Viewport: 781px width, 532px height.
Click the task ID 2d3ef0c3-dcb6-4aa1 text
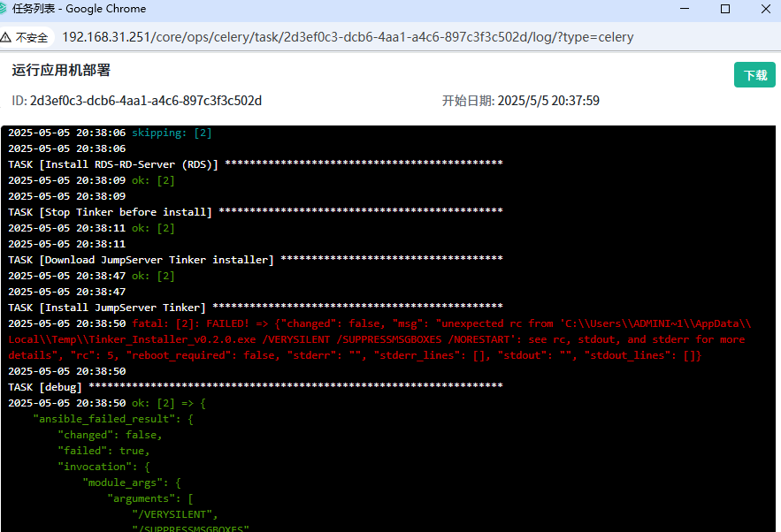pyautogui.click(x=145, y=101)
